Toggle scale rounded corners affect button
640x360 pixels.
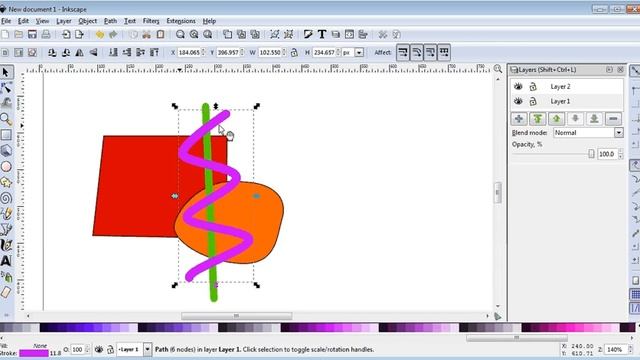tap(417, 53)
